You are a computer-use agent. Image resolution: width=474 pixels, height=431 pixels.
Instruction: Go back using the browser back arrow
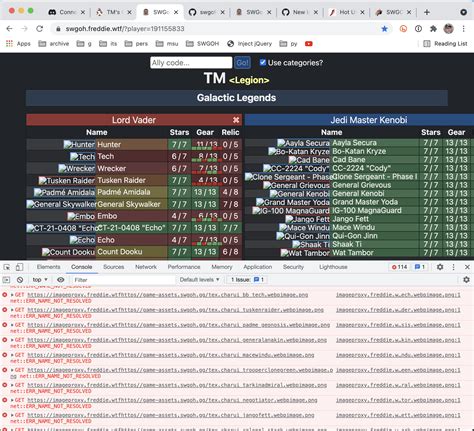[9, 29]
